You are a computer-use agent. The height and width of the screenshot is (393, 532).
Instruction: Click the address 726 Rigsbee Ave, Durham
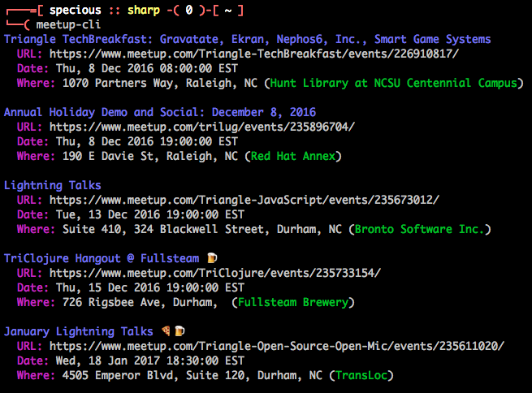click(139, 302)
